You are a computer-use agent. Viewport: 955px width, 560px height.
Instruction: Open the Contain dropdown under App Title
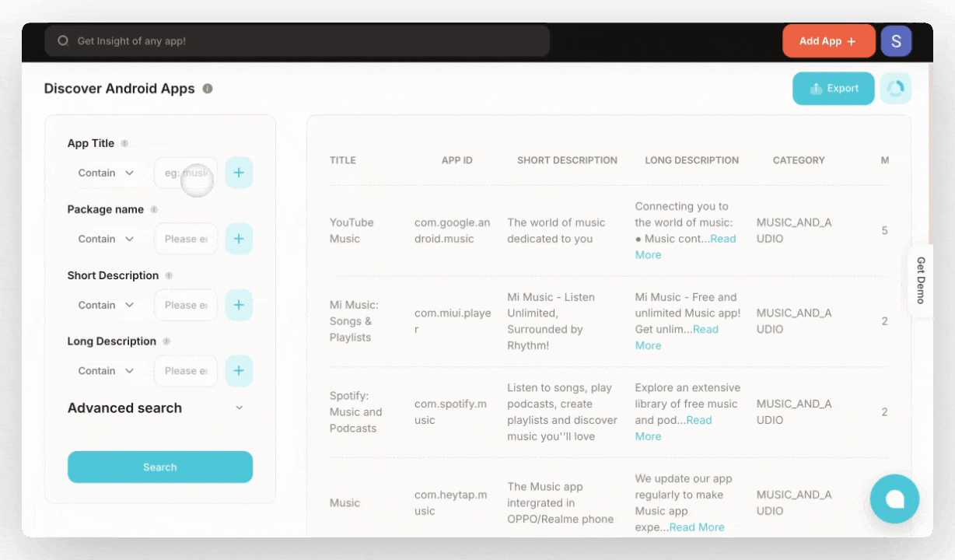click(107, 173)
